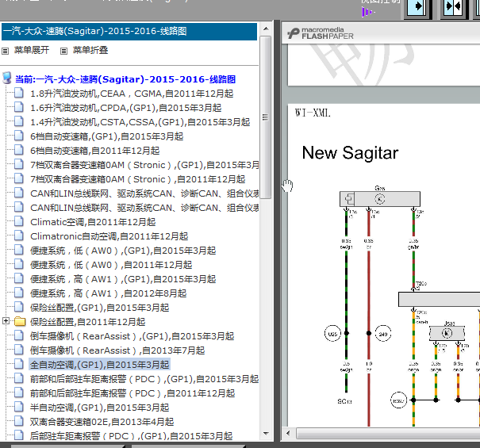
Task: Click the inward arrows view control icon at top
Action: [x=454, y=6]
